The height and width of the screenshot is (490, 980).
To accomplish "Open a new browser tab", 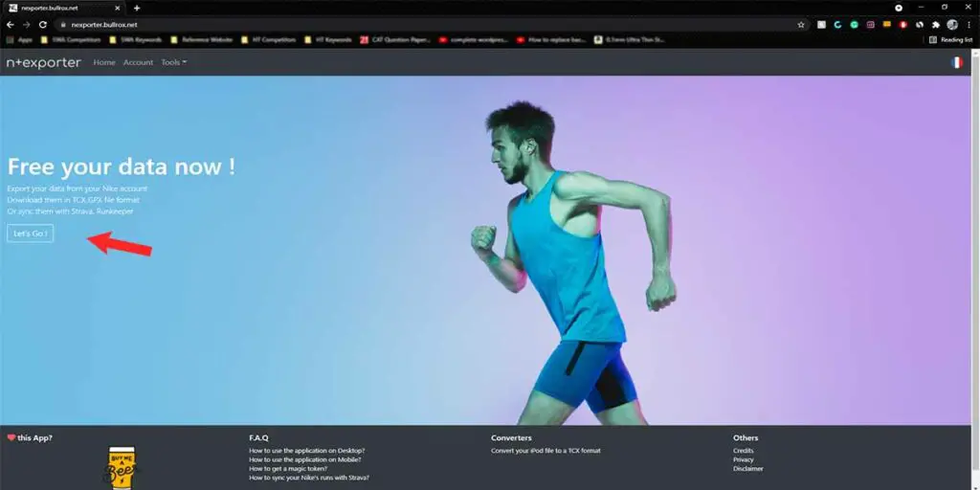I will coord(137,8).
